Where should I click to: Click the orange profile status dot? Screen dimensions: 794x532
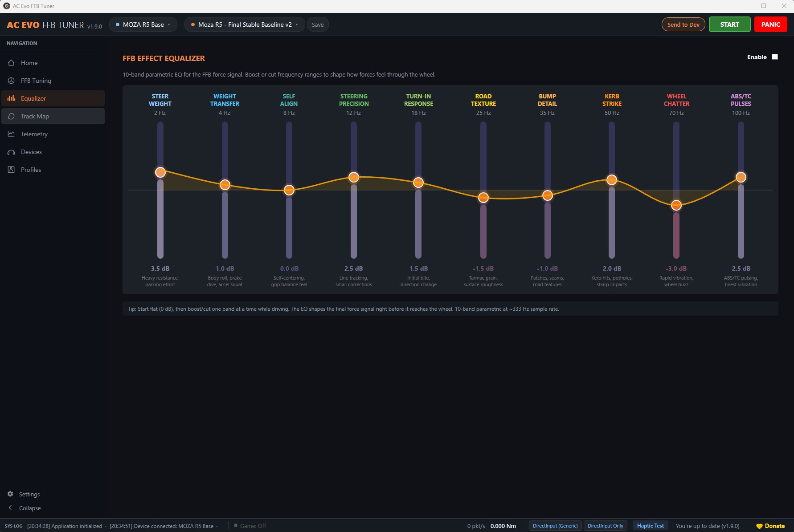pos(193,24)
